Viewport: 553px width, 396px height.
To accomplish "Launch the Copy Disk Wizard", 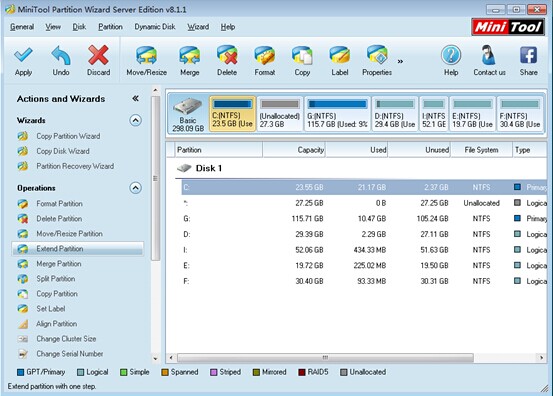I will coord(63,151).
